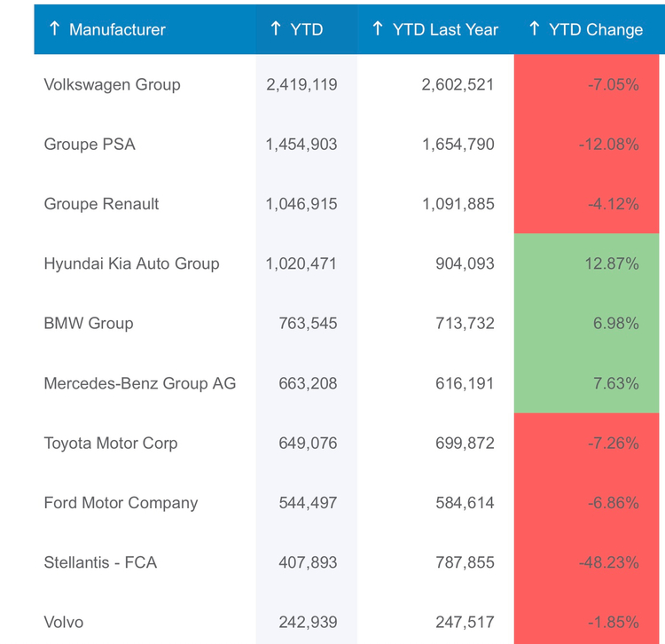This screenshot has height=644, width=665.
Task: Select the Groupe PSA row name
Action: [90, 145]
